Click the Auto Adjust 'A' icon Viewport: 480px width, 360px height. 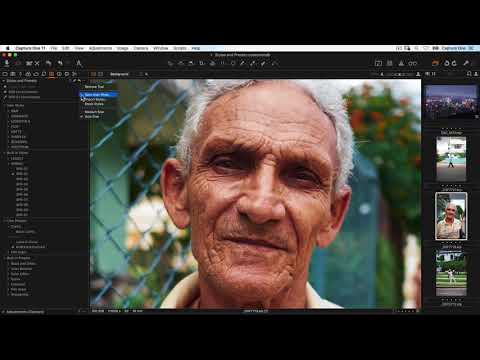click(79, 63)
